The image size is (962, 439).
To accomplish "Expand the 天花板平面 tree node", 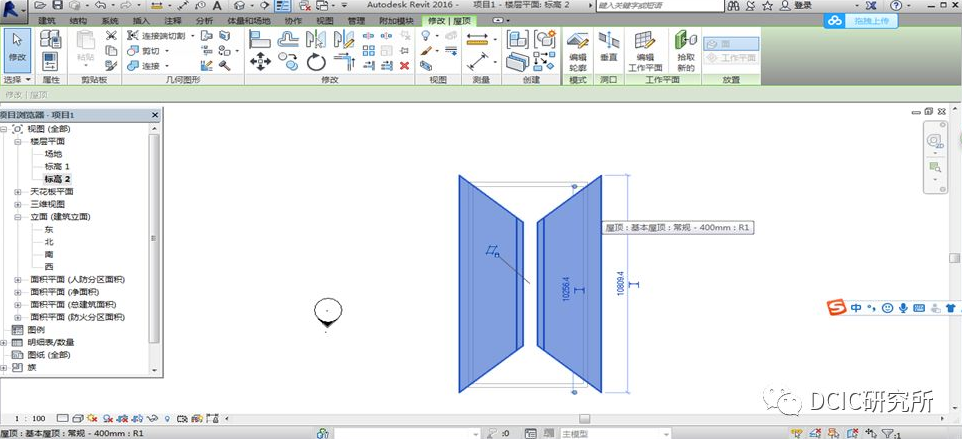I will 18,192.
